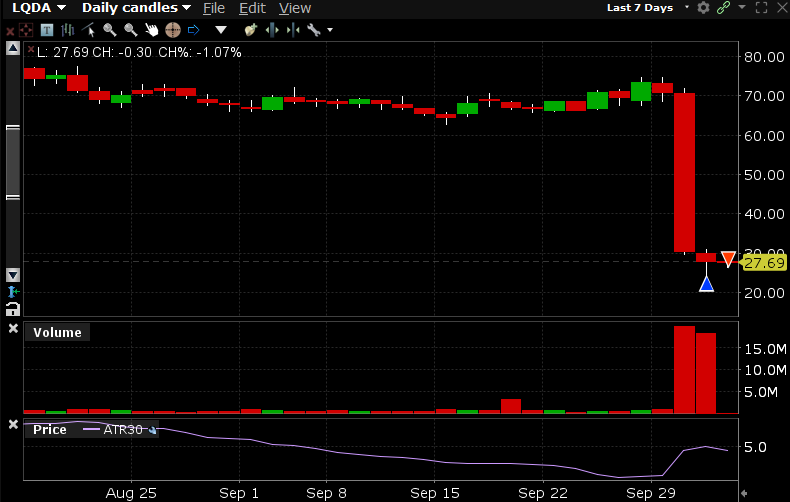Click the vertical price scale scrollbar thumb
This screenshot has height=502, width=790.
point(13,162)
